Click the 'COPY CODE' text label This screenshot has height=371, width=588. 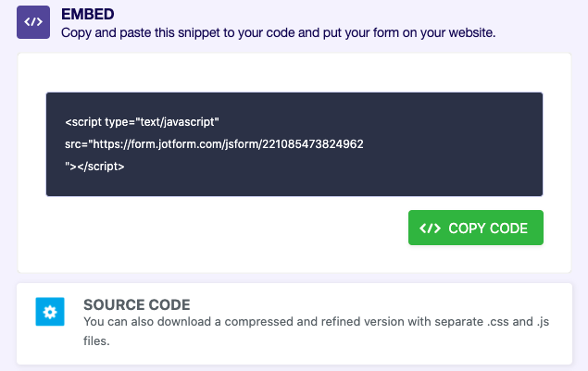click(487, 228)
